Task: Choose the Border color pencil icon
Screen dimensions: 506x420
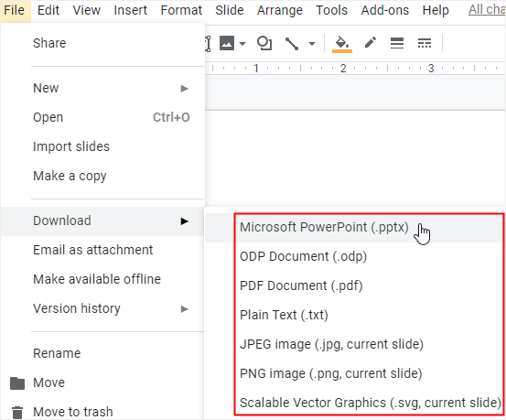Action: (371, 43)
